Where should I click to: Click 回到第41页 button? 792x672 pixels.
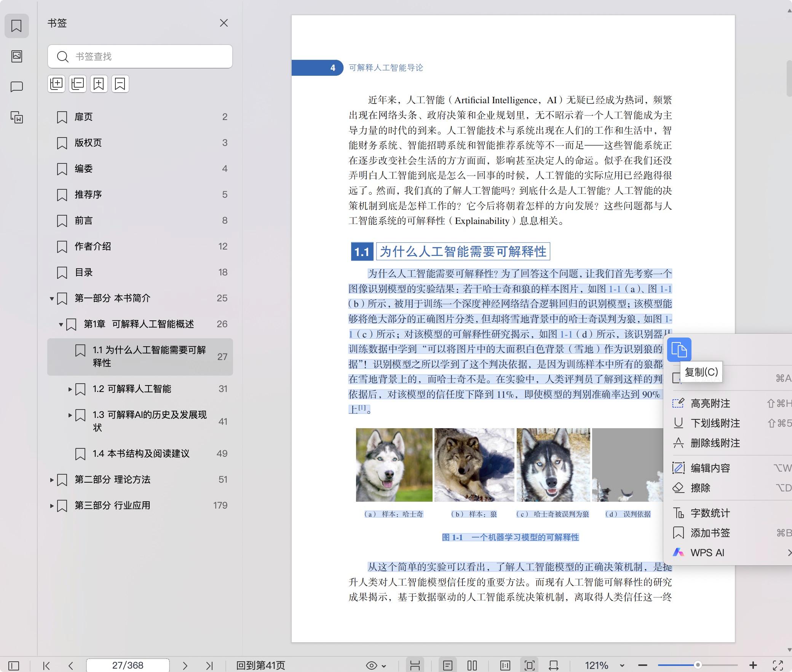pos(261,666)
